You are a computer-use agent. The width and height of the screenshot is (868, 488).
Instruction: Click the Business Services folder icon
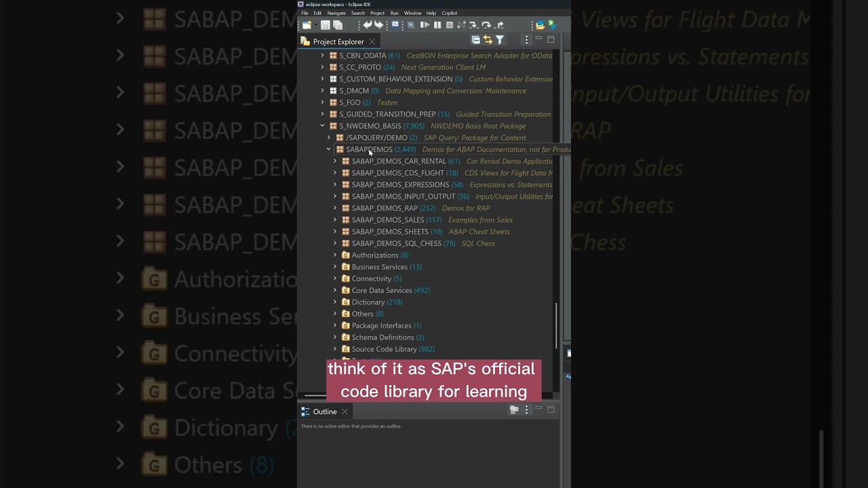(346, 266)
